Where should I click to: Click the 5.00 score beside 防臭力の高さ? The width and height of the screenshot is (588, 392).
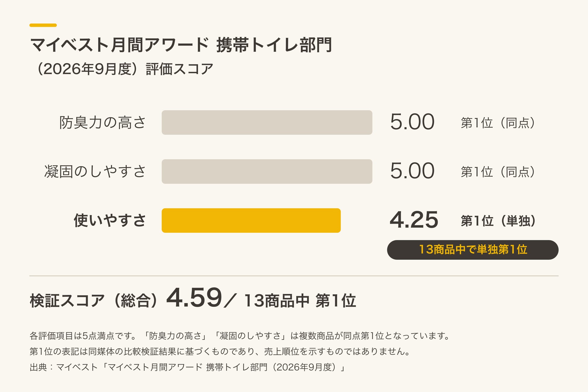412,122
